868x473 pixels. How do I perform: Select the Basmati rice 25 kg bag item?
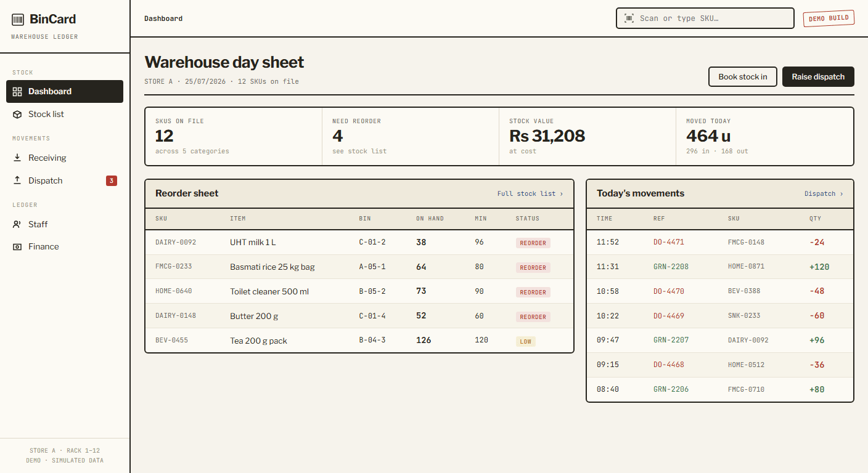pyautogui.click(x=272, y=267)
